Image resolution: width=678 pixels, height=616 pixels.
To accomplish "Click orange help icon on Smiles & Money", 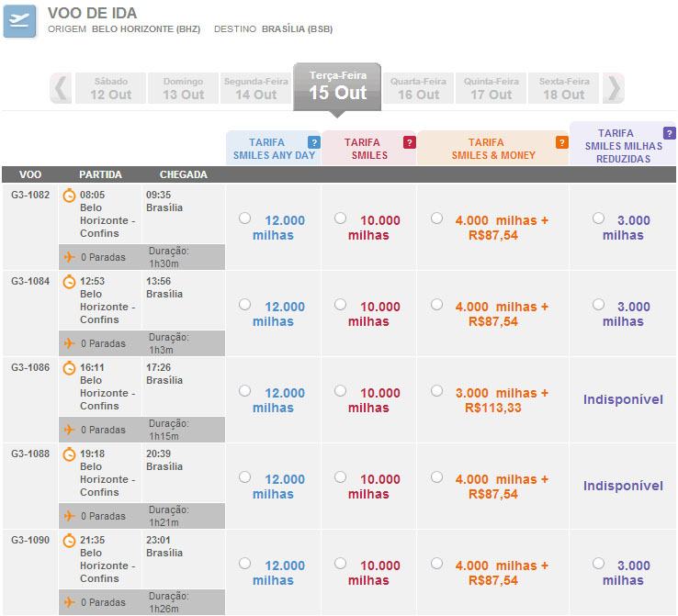I will (561, 142).
